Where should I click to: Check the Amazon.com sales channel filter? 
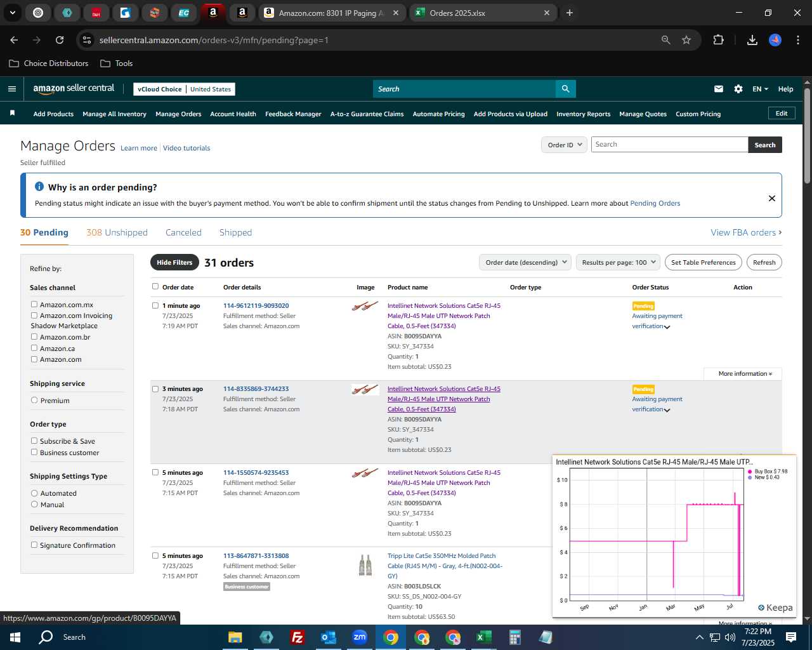pos(34,359)
